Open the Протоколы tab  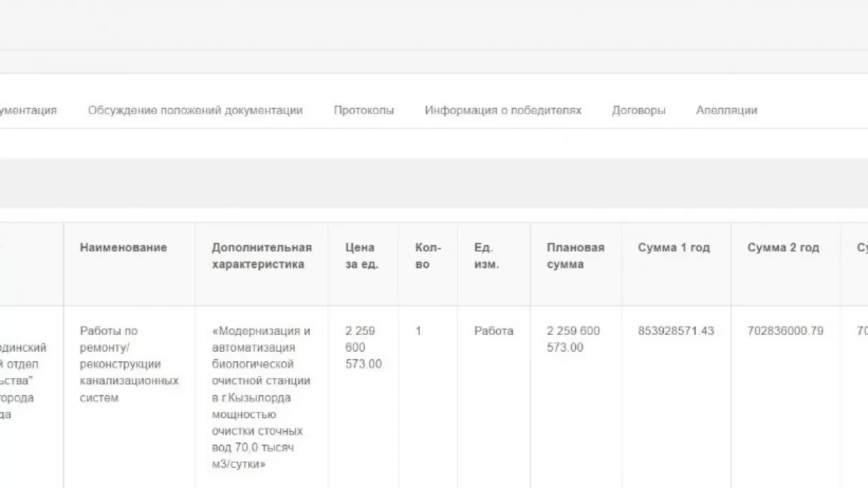[363, 110]
